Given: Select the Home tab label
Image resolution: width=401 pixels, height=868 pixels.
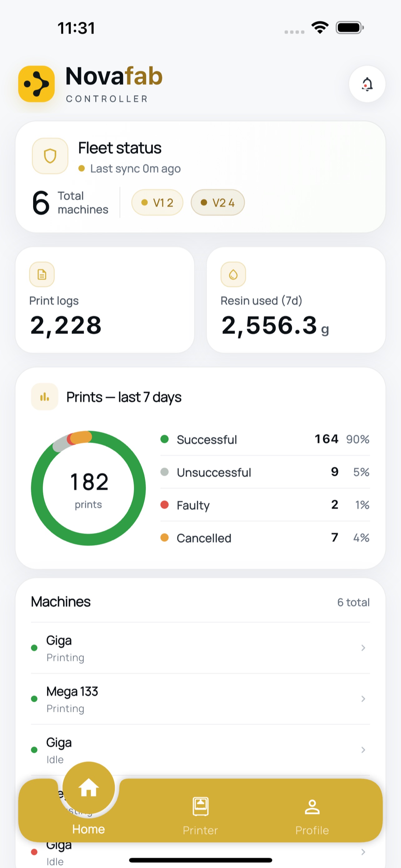Looking at the screenshot, I should pos(89,829).
